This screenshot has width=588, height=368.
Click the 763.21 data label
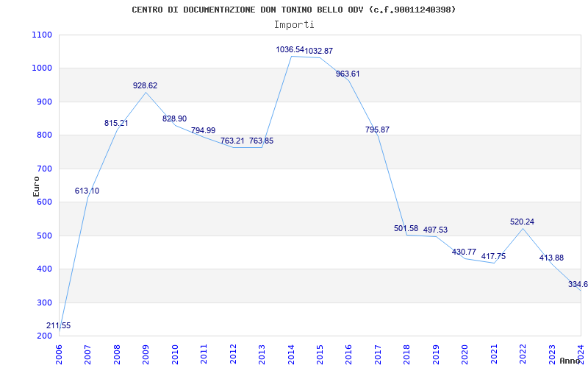232,141
